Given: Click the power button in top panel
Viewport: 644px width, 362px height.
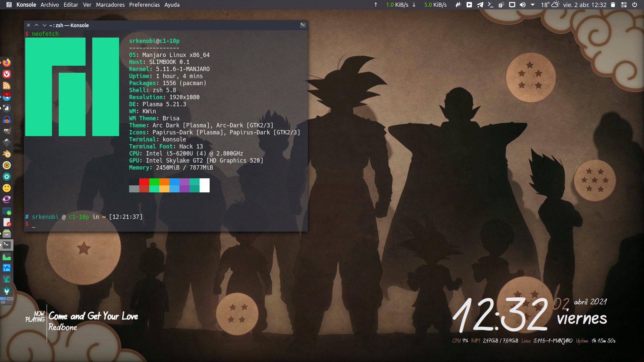Looking at the screenshot, I should point(635,5).
